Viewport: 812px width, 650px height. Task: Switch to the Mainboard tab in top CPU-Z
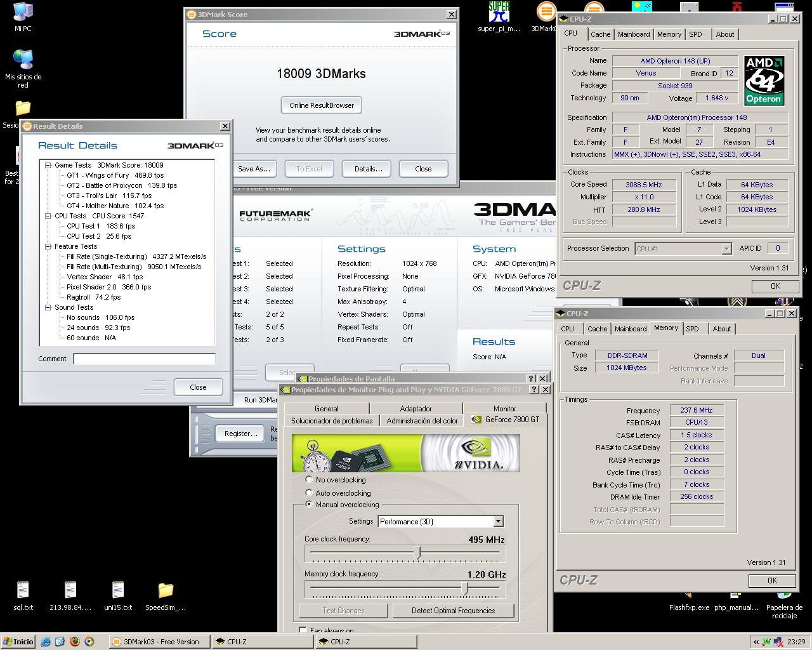pos(634,34)
